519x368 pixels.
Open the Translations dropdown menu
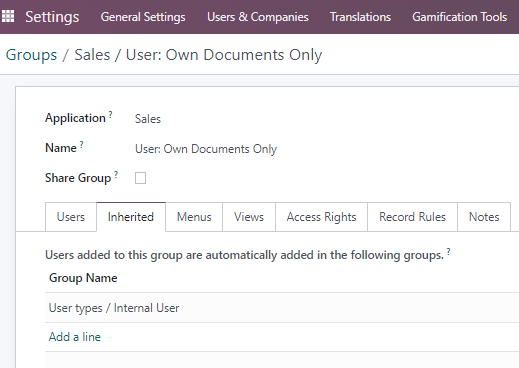point(360,17)
